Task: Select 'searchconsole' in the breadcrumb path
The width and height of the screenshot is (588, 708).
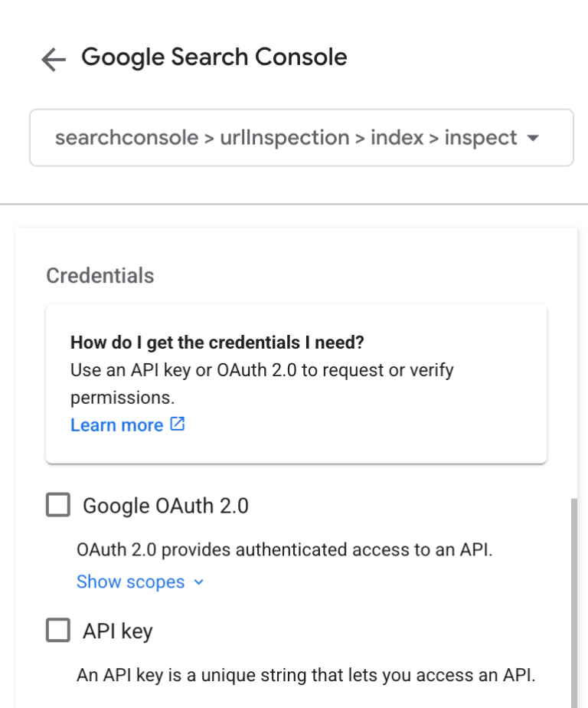Action: click(x=128, y=138)
